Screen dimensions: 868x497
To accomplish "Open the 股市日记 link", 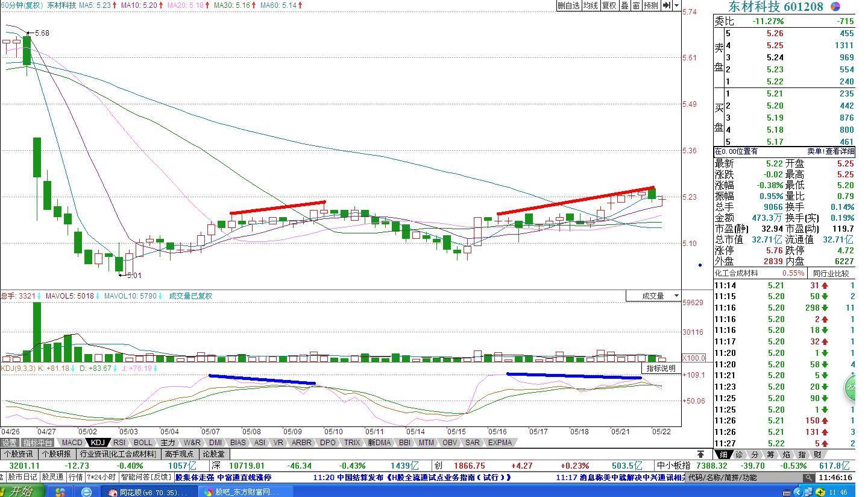I will pos(22,477).
